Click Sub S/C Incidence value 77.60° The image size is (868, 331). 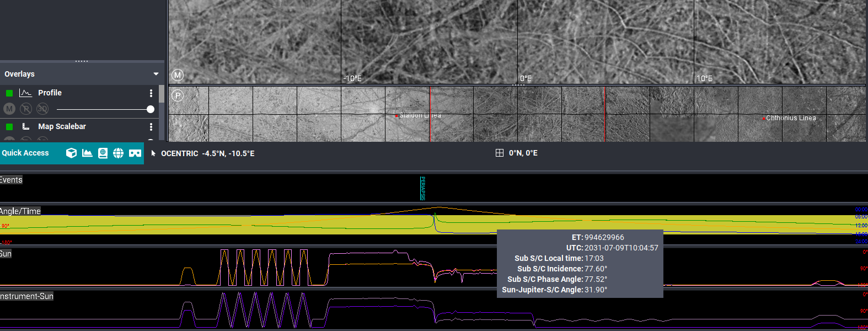(x=596, y=269)
